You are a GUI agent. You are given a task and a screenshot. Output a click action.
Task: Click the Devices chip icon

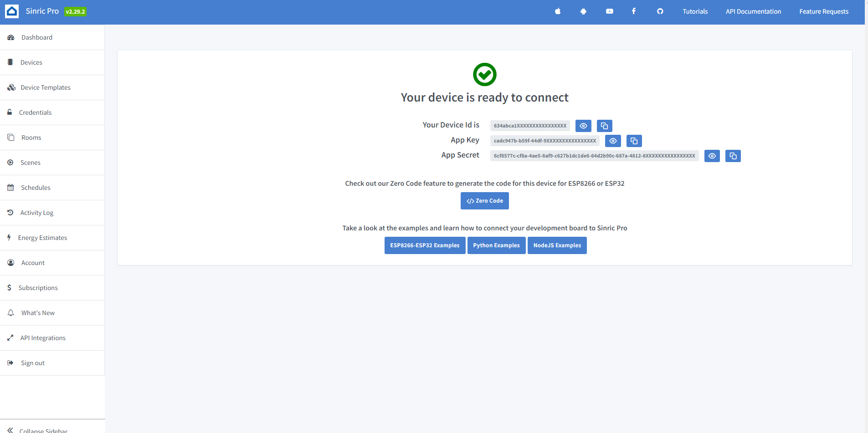click(10, 62)
